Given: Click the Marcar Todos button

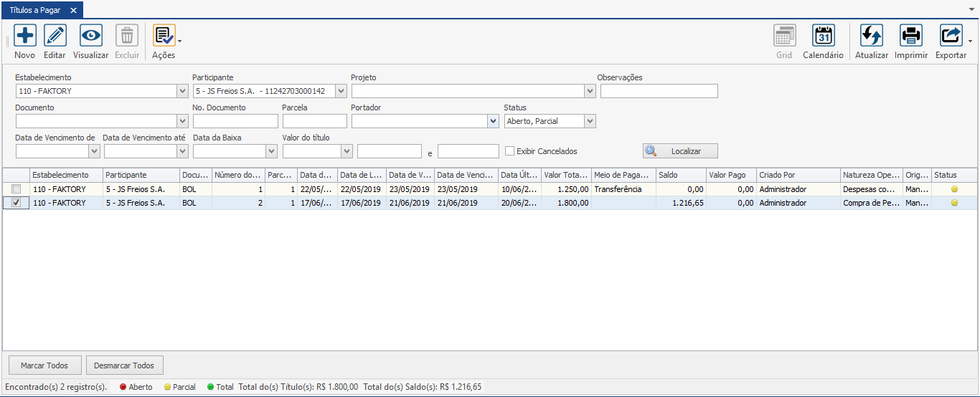Looking at the screenshot, I should [44, 365].
